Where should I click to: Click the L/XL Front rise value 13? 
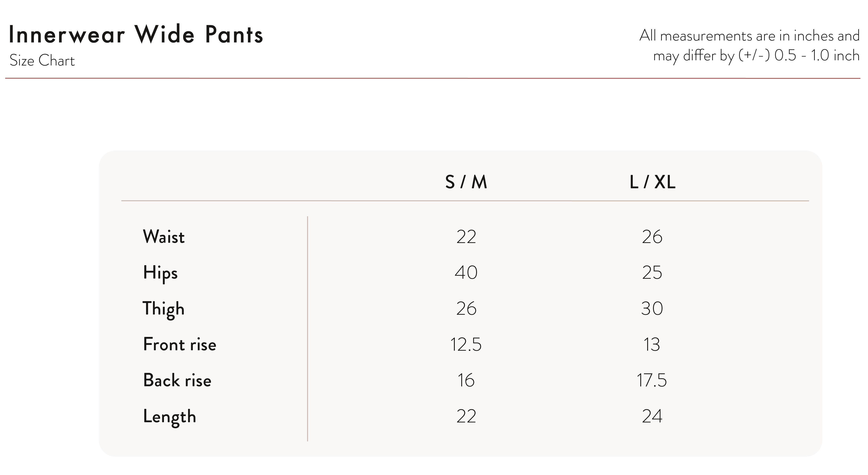(652, 344)
